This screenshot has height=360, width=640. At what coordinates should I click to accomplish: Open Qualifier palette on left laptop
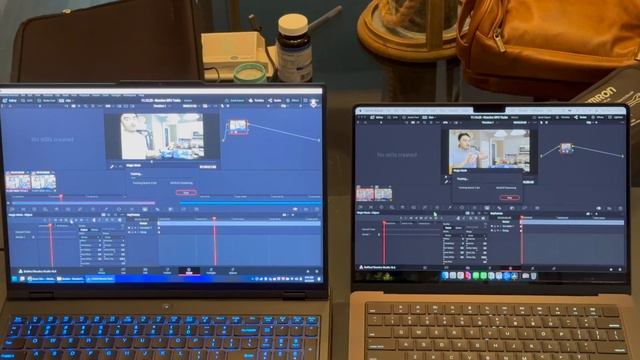point(106,209)
